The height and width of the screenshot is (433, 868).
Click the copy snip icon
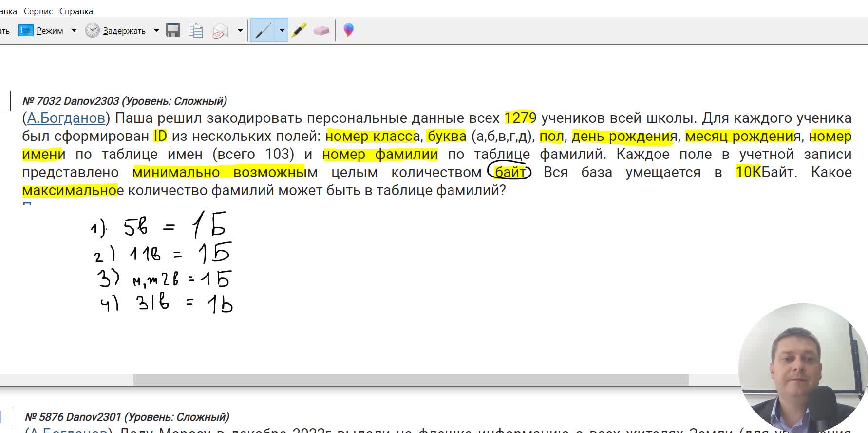pyautogui.click(x=195, y=30)
